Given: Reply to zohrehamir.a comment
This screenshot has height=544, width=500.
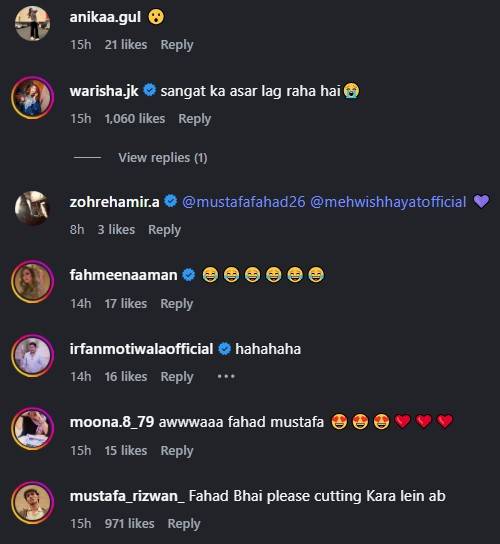Looking at the screenshot, I should pos(164,230).
